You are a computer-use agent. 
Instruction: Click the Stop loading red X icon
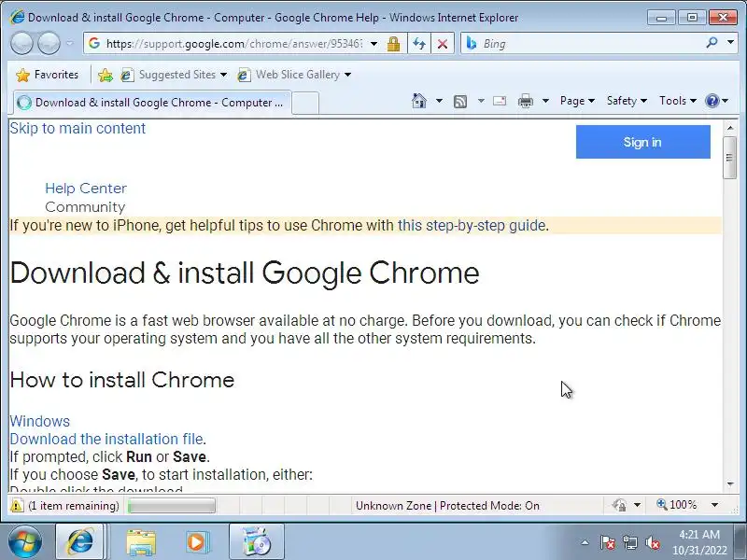click(x=443, y=44)
